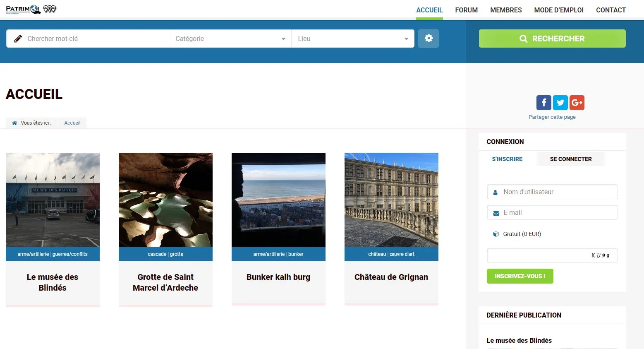
Task: Open Château de Grignan thumbnail
Action: pyautogui.click(x=391, y=200)
